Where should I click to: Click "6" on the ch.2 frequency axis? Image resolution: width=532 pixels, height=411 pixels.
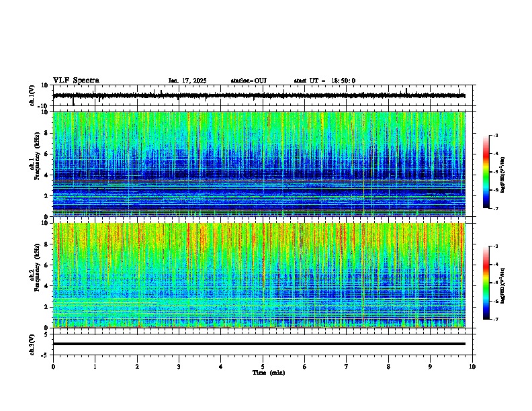pyautogui.click(x=47, y=265)
